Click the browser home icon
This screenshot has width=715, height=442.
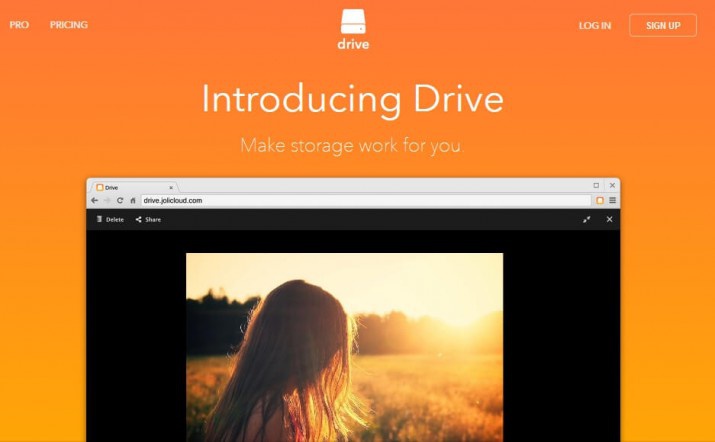point(133,200)
